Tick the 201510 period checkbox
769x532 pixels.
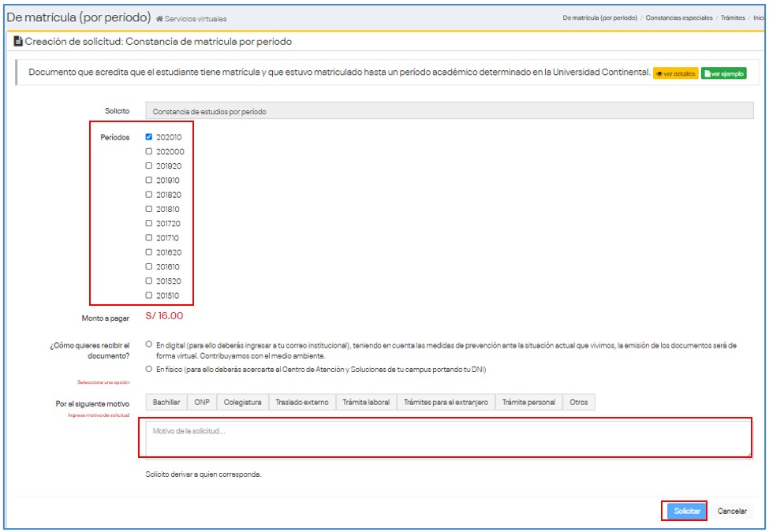point(149,296)
